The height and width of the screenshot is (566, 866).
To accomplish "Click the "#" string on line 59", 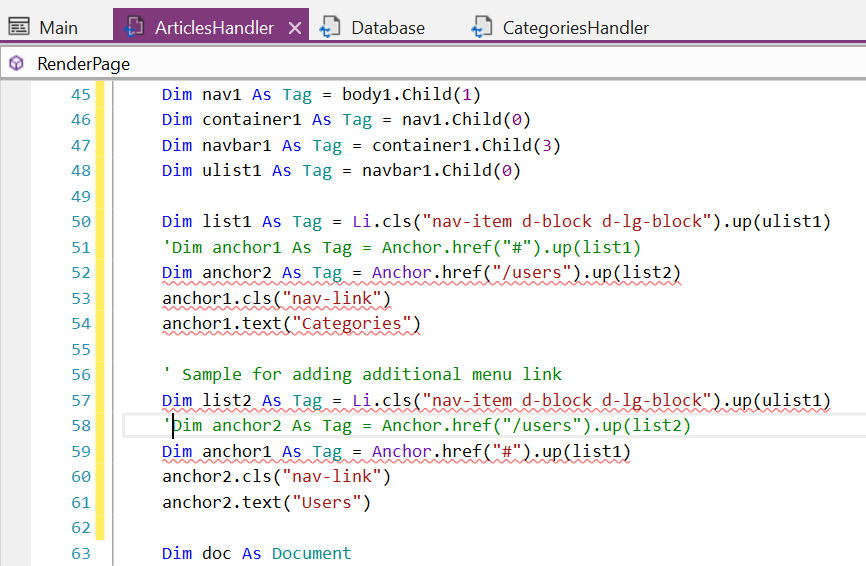I will (506, 452).
